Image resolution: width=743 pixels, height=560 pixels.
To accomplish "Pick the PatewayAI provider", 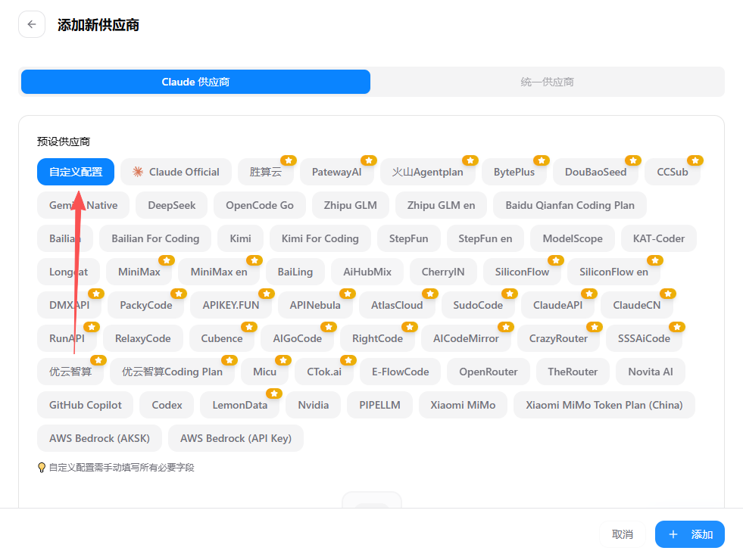I will [337, 172].
